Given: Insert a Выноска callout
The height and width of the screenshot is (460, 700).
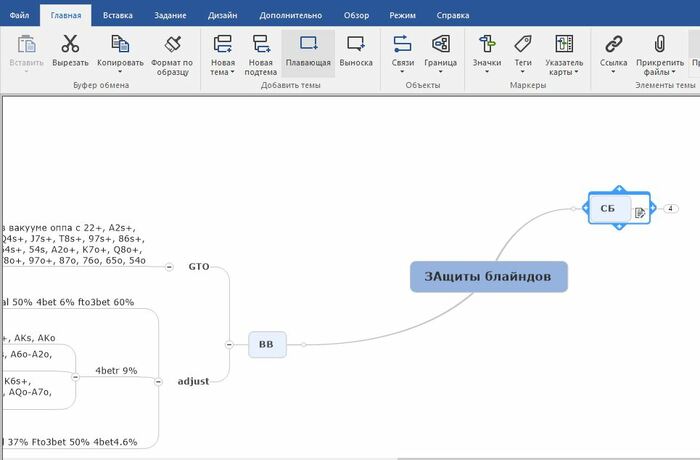Looking at the screenshot, I should point(356,43).
